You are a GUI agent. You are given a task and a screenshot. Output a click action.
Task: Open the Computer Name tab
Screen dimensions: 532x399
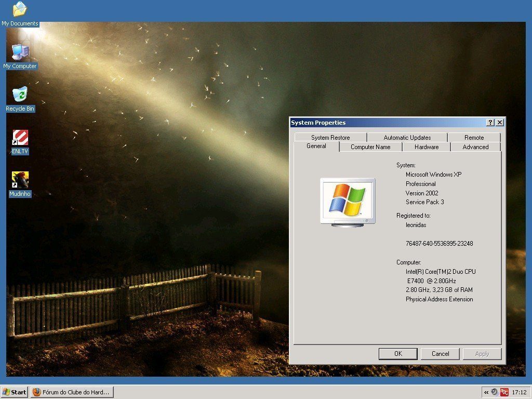370,147
